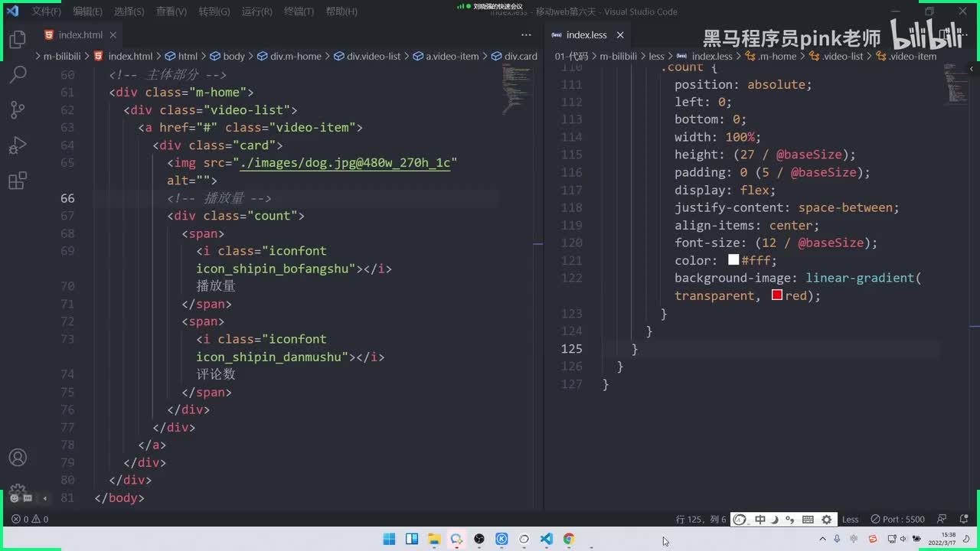The width and height of the screenshot is (980, 551).
Task: Close the index.less tab
Action: 620,35
